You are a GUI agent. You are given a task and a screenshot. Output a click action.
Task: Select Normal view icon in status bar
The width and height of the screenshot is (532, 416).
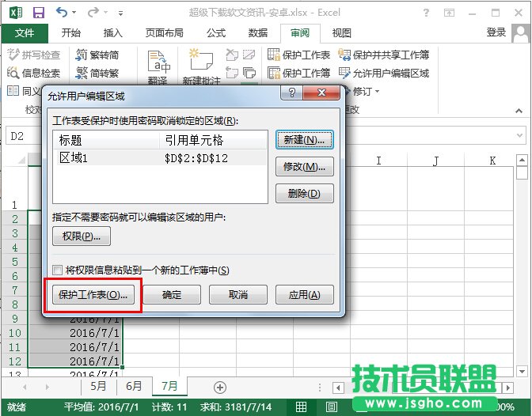[300, 407]
